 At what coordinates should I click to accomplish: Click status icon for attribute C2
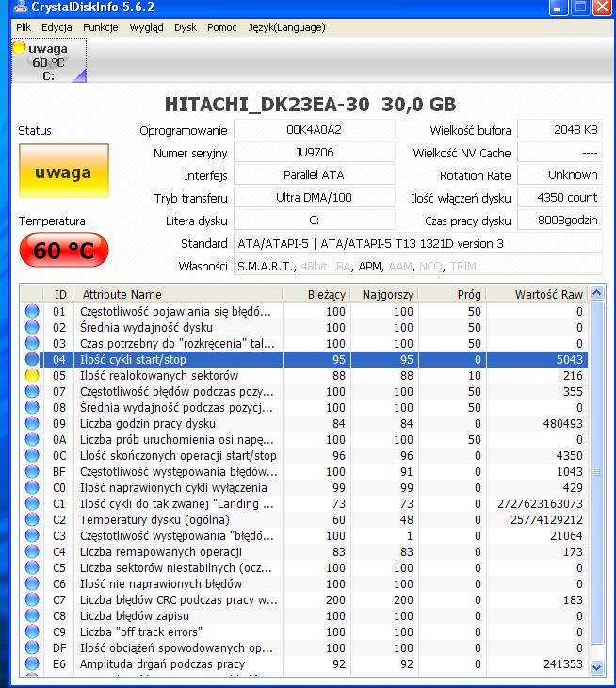point(32,519)
